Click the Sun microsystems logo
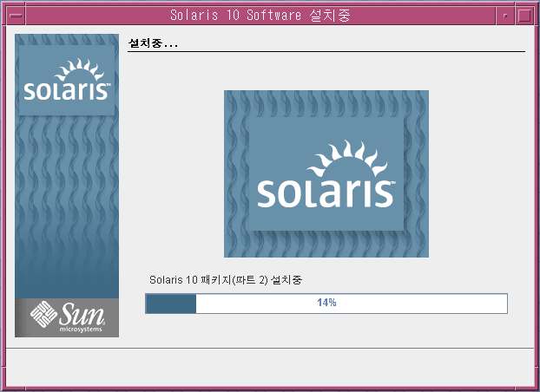 pyautogui.click(x=67, y=317)
